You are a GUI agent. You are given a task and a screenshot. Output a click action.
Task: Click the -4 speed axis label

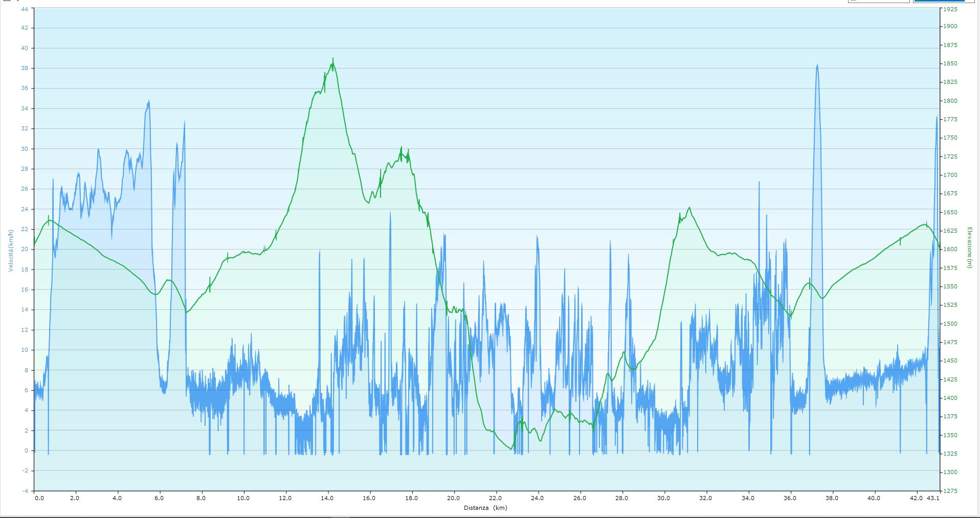(x=25, y=491)
